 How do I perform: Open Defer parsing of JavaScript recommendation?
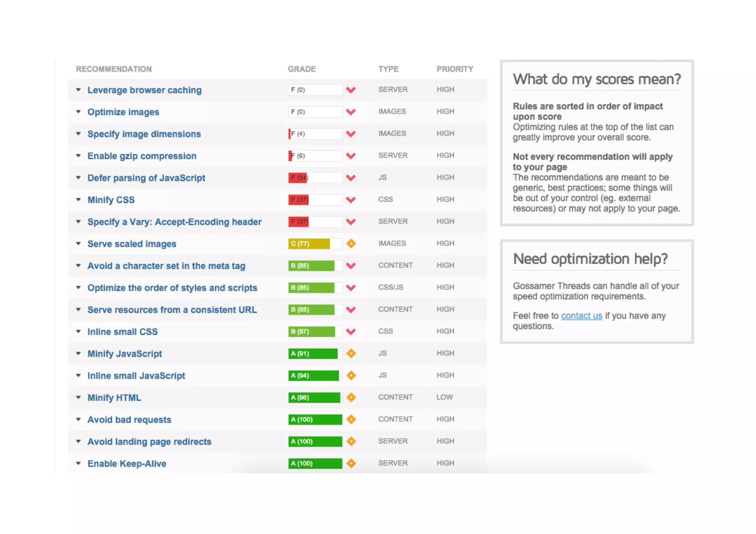(146, 178)
